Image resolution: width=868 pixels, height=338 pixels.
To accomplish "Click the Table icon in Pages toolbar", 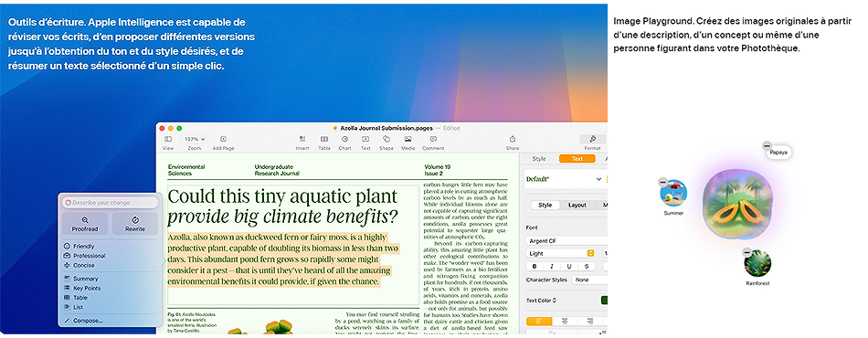I will click(x=323, y=139).
